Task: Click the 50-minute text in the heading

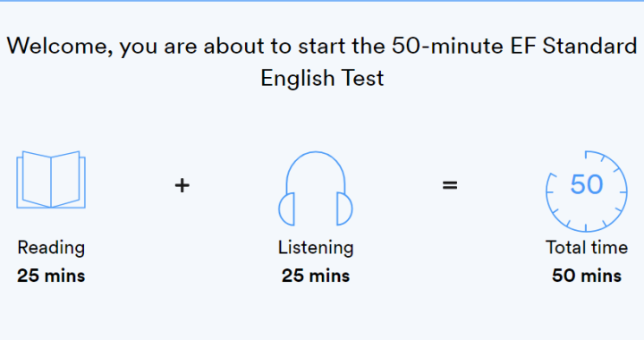Action: (447, 46)
